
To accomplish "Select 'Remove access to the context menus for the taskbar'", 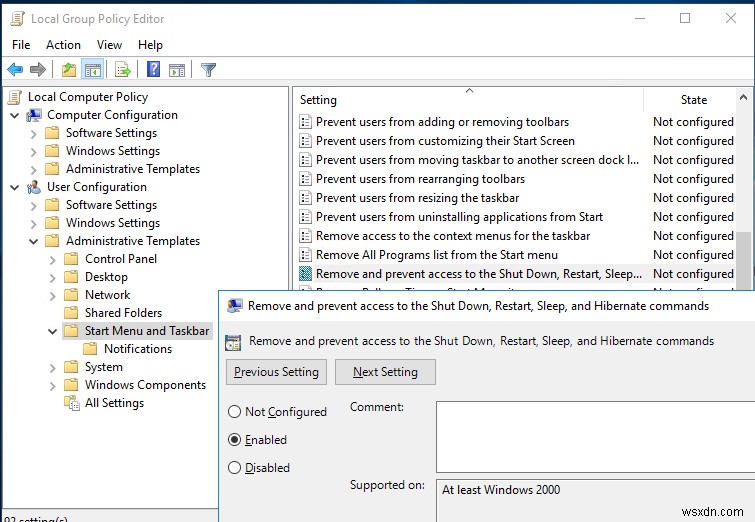I will pos(453,236).
